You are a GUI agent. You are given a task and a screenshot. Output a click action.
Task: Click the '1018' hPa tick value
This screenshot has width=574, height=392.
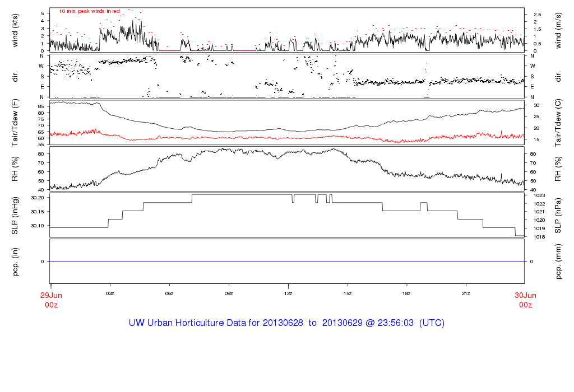click(539, 236)
